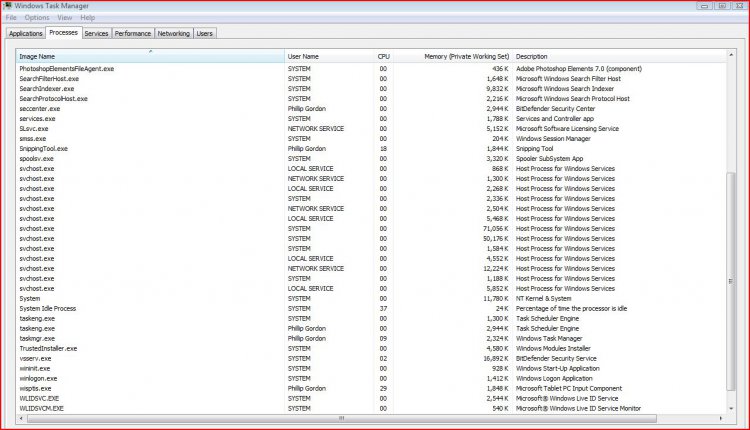The width and height of the screenshot is (750, 430).
Task: Select smss.exe process
Action: pos(371,139)
